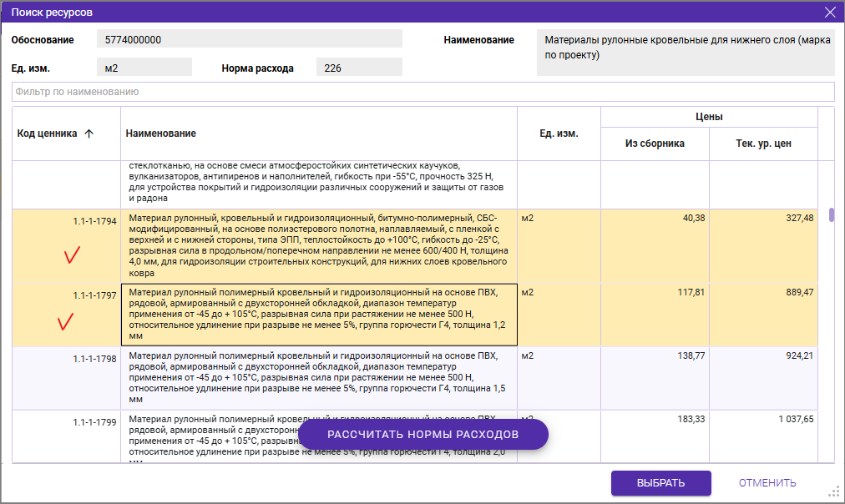Click the Наименование text box at top right
Image resolution: width=845 pixels, height=504 pixels.
pos(685,53)
